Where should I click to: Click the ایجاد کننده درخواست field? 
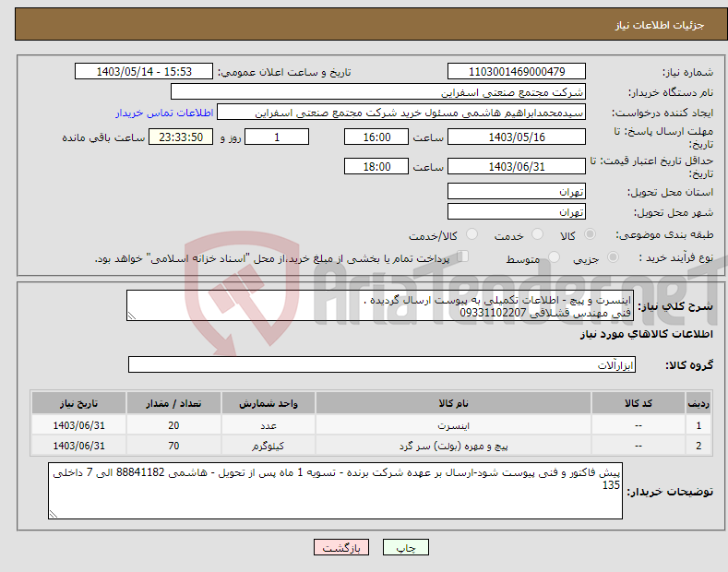[401, 113]
